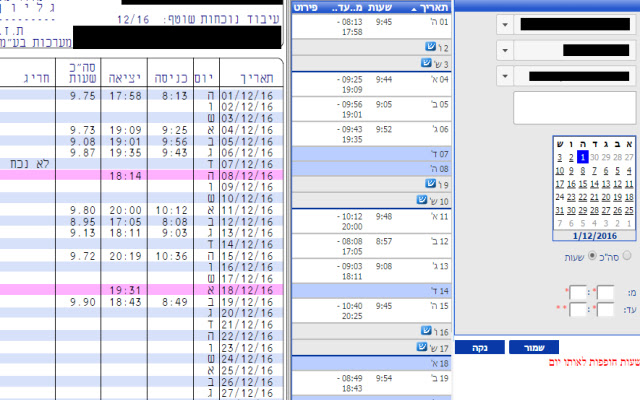Open the middle redacted dropdown arrow
The image size is (640, 400).
point(505,51)
